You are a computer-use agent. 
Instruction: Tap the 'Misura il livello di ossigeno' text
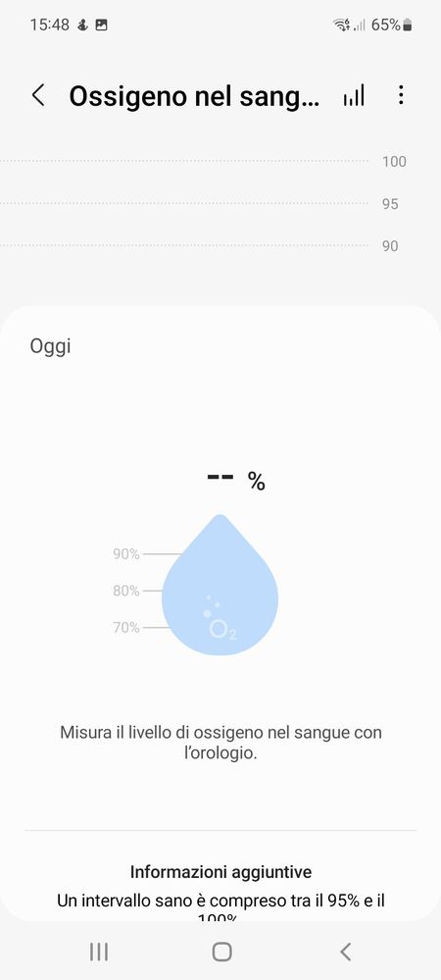(220, 743)
